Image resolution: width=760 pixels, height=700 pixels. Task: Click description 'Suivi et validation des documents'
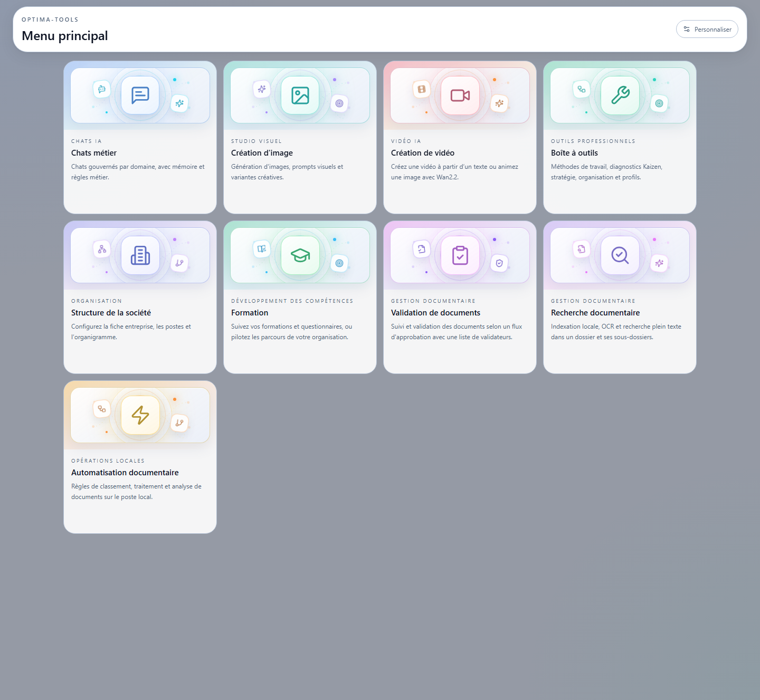(x=457, y=332)
